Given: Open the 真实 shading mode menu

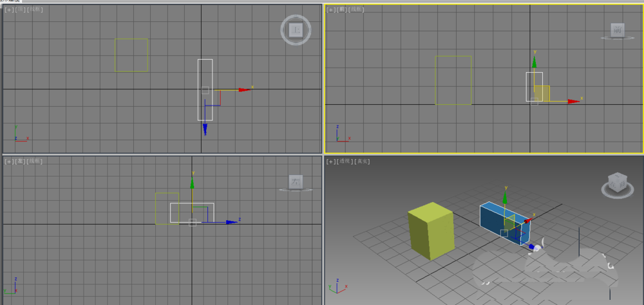Looking at the screenshot, I should 362,162.
